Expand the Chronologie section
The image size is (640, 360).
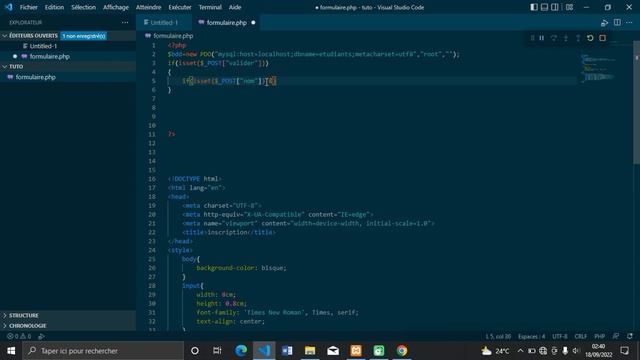(x=68, y=326)
